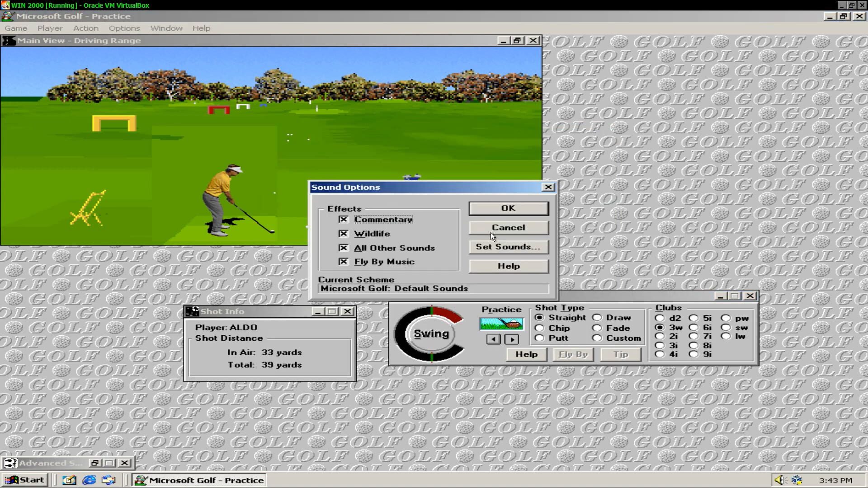
Task: Open the Action menu
Action: point(85,28)
